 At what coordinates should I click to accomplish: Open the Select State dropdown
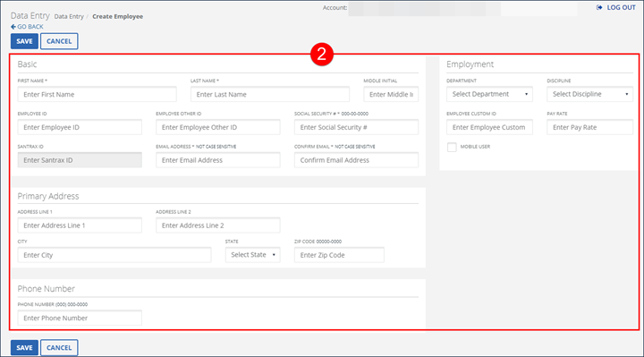tap(252, 255)
